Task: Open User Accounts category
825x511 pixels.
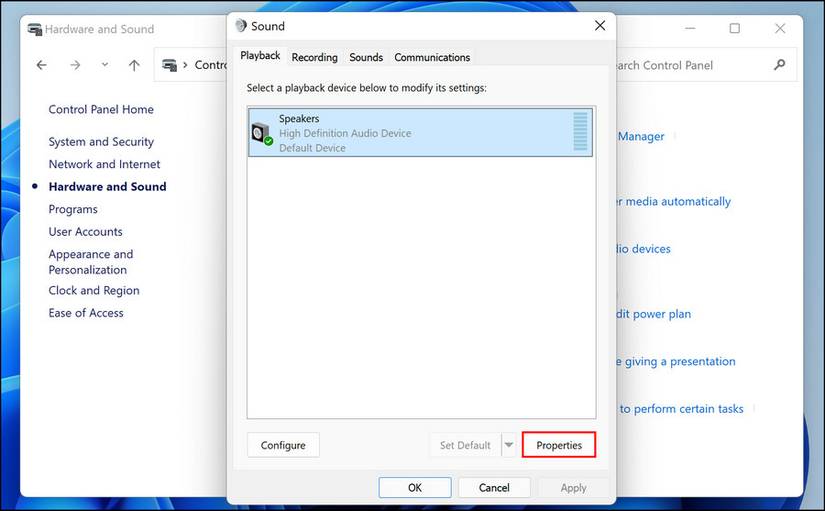Action: coord(85,232)
